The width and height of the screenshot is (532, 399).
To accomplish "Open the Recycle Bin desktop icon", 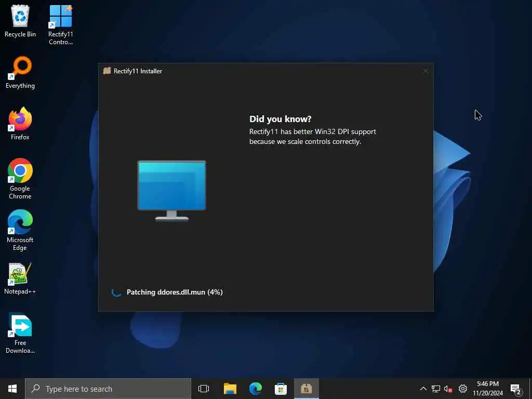I will [x=20, y=21].
